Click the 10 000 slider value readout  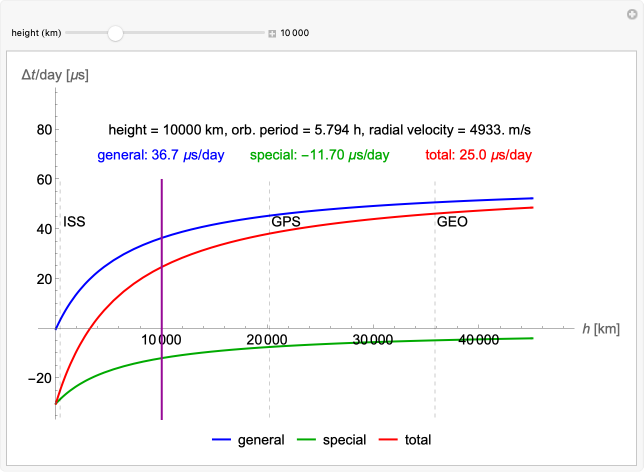[295, 33]
